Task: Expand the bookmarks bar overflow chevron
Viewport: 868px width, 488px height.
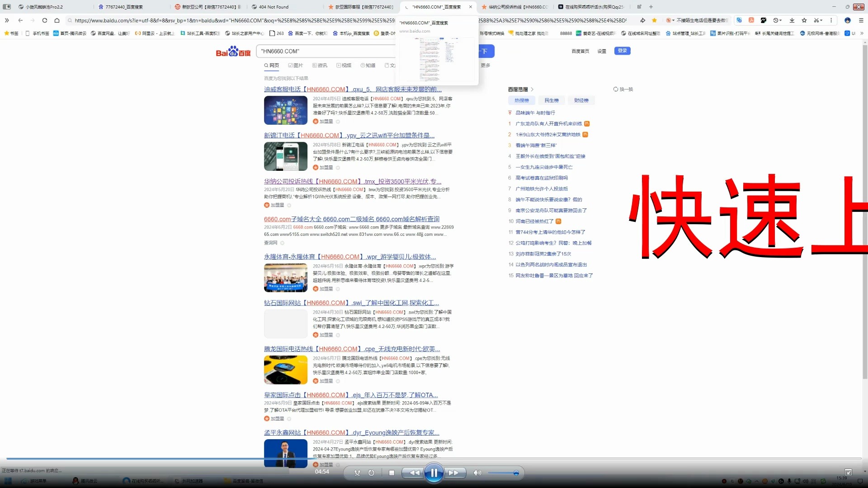Action: 862,33
